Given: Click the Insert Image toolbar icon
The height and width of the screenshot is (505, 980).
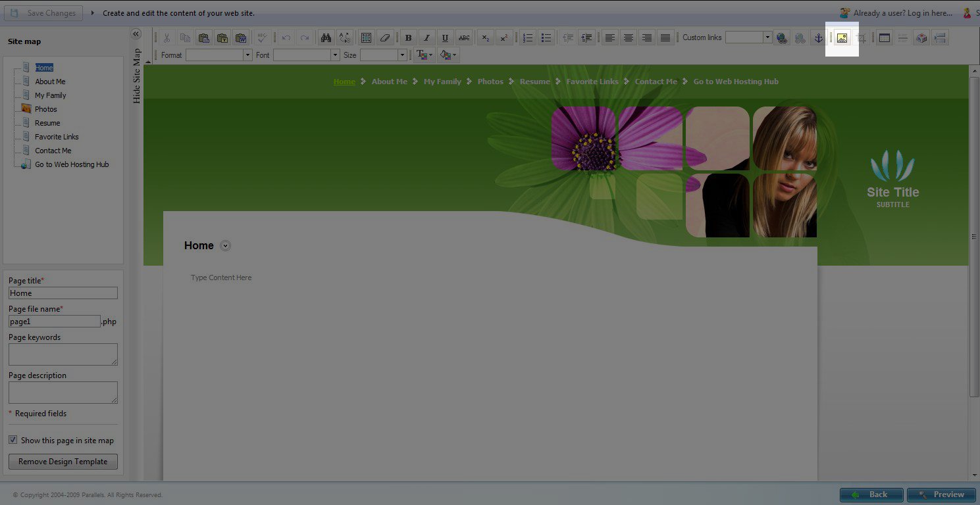Looking at the screenshot, I should (842, 38).
